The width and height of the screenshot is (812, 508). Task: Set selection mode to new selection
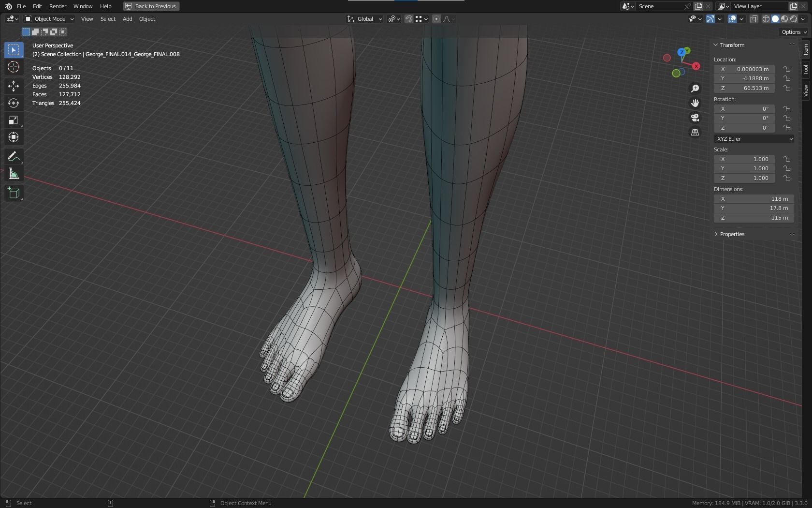pos(26,32)
